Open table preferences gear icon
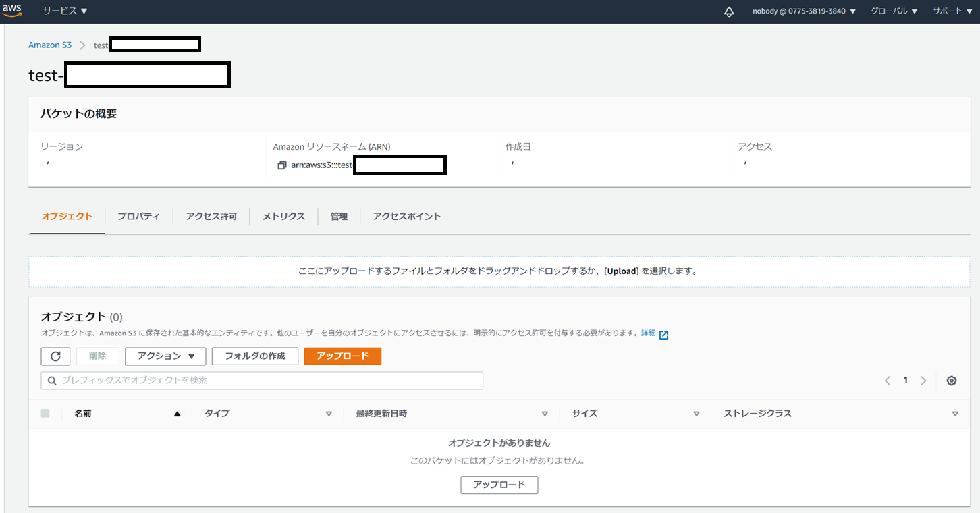This screenshot has height=513, width=980. tap(952, 381)
